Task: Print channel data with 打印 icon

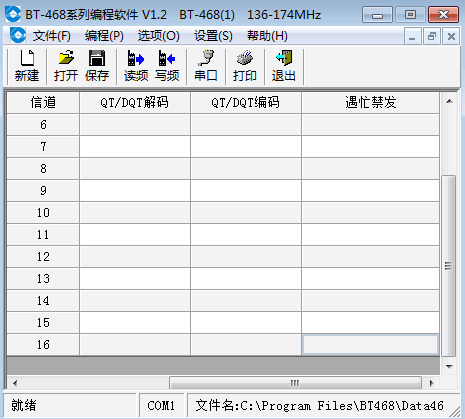Action: pos(245,66)
